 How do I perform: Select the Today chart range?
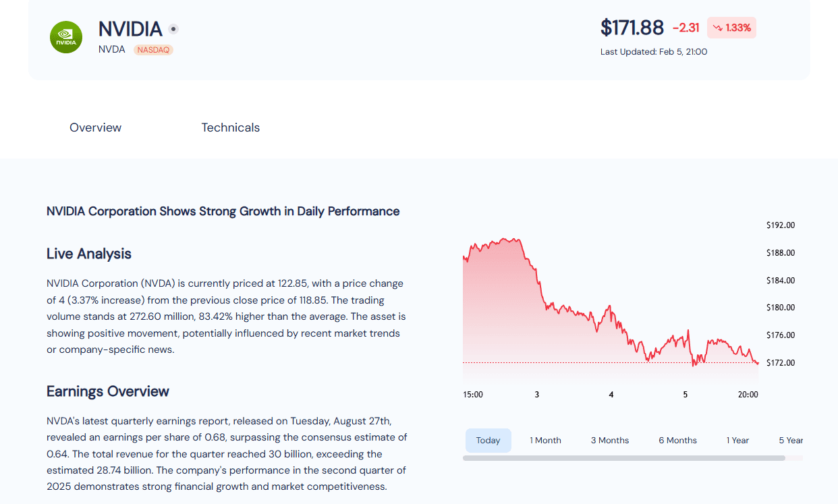tap(488, 441)
